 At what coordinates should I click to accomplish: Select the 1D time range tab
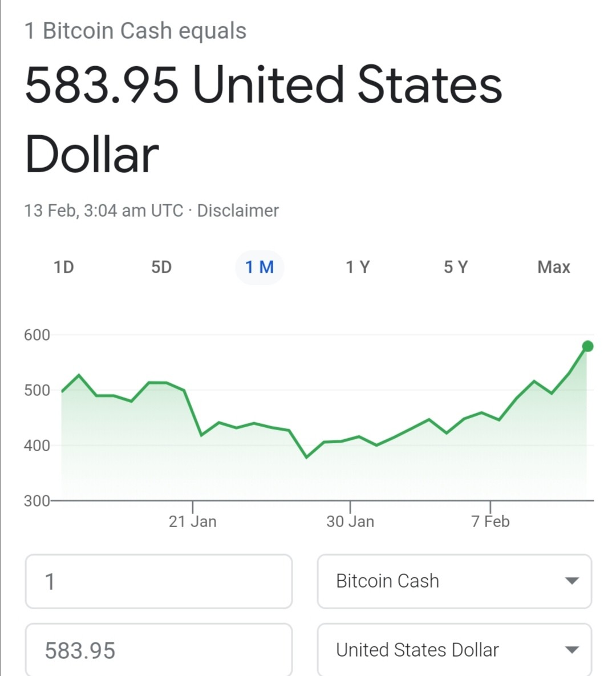tap(64, 268)
